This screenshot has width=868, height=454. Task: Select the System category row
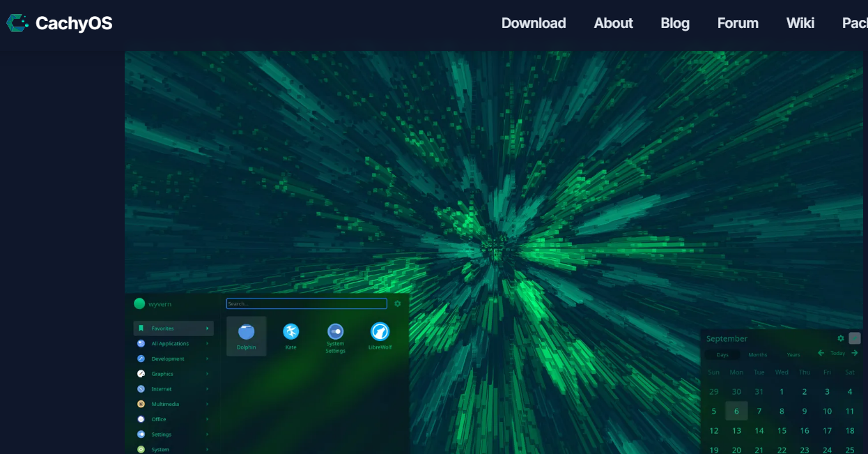173,449
